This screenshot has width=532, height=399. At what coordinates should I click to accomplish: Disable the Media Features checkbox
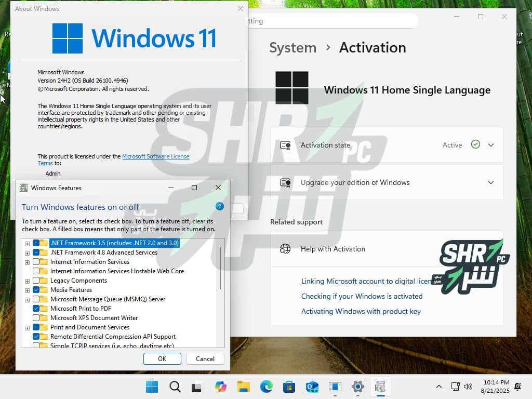tap(36, 290)
